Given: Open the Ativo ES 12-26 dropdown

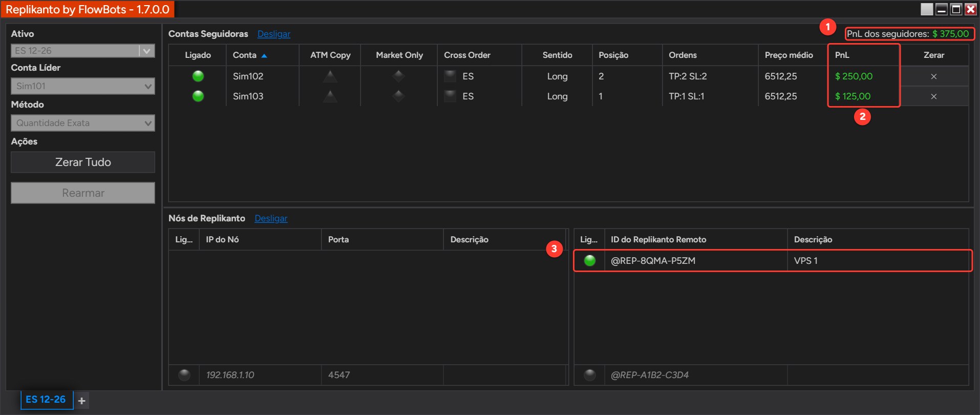Looking at the screenshot, I should pyautogui.click(x=83, y=51).
